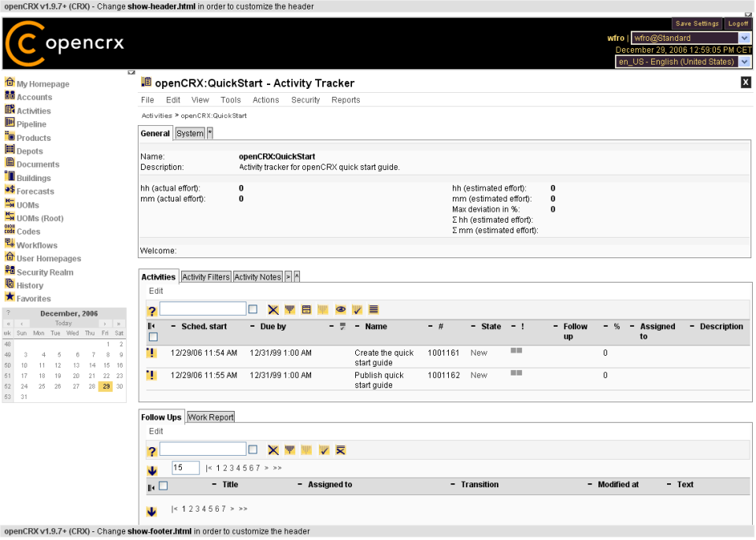Expand more grid tabs with the > tab
The width and height of the screenshot is (756, 540).
coord(288,277)
